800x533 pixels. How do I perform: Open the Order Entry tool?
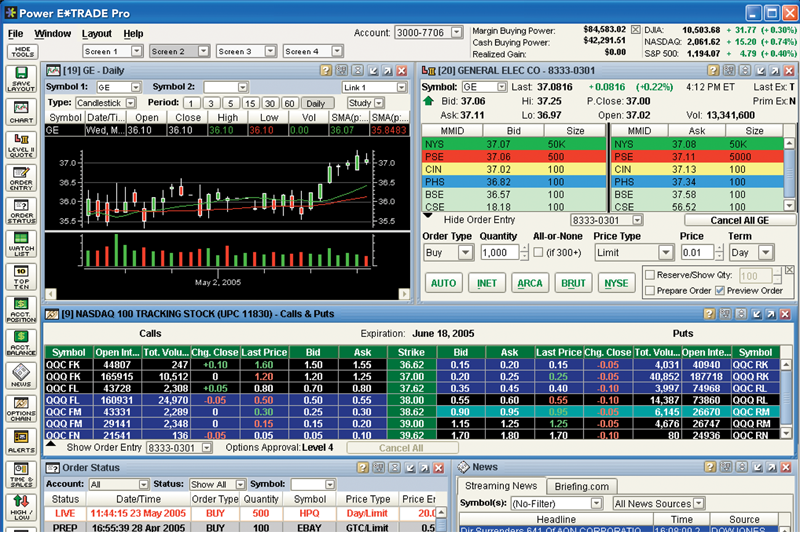[x=21, y=178]
